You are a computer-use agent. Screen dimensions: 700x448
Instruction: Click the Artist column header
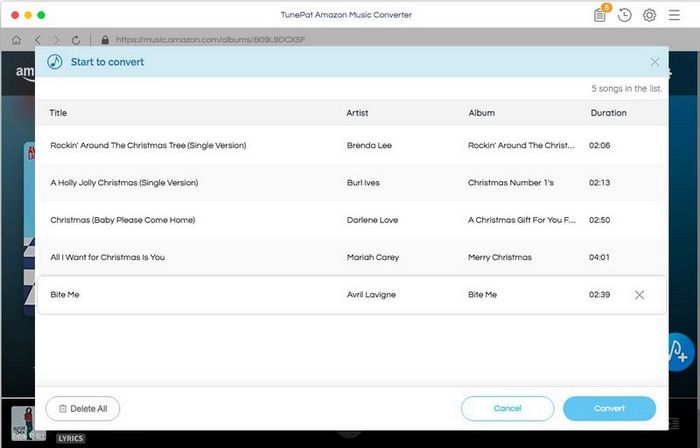[357, 113]
